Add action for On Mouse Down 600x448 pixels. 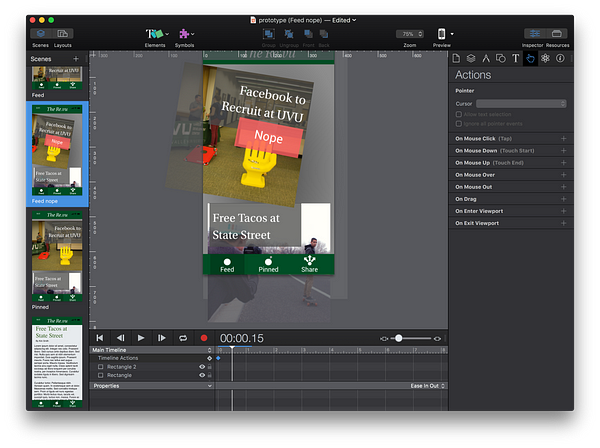[563, 151]
